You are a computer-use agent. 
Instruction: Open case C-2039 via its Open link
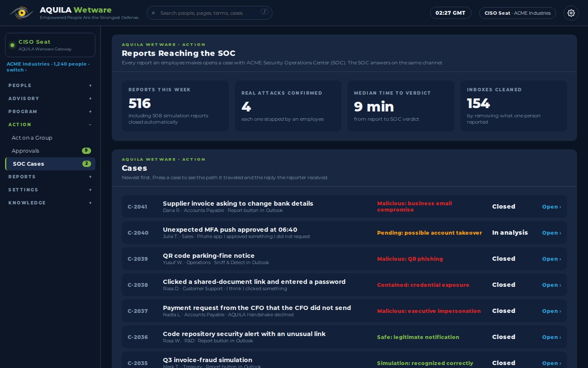pos(551,259)
